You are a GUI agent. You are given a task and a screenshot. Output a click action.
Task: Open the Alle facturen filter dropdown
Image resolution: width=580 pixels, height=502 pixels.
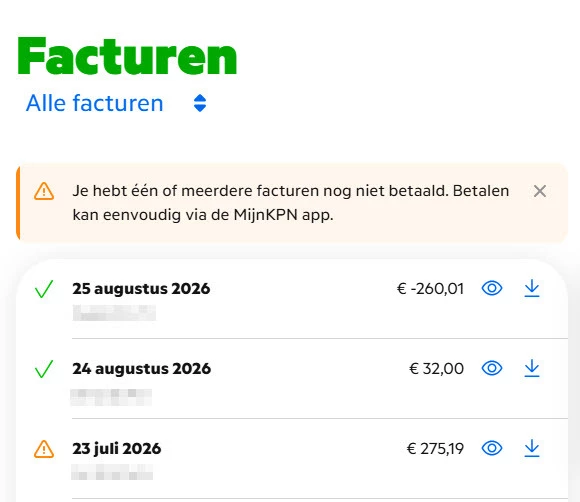tap(116, 103)
